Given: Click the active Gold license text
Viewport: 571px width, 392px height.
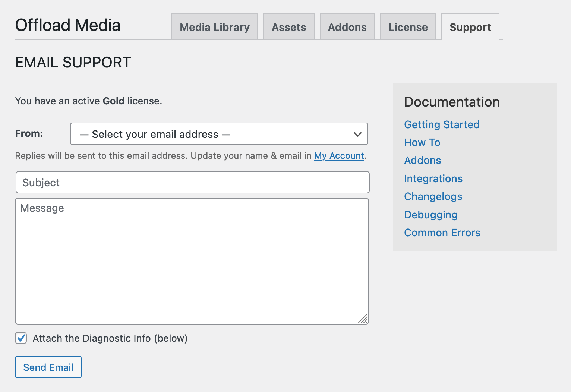Looking at the screenshot, I should (89, 101).
